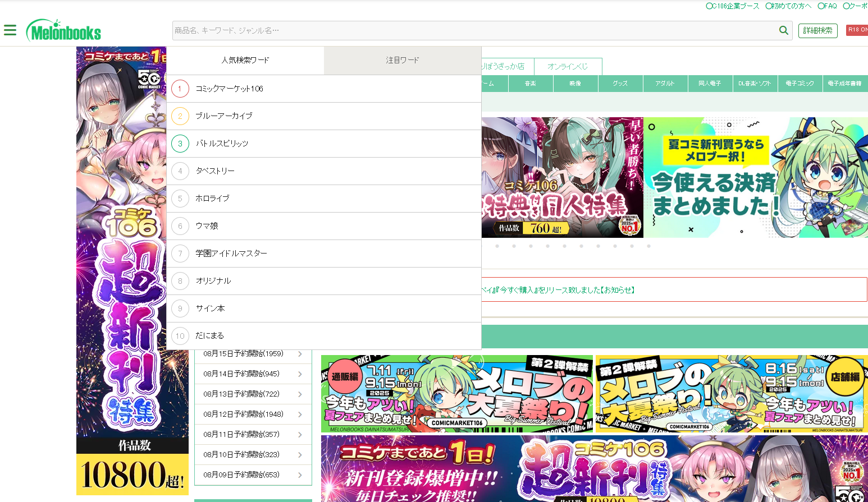The image size is (868, 502).
Task: Open the 初めての方へ link
Action: (x=788, y=6)
